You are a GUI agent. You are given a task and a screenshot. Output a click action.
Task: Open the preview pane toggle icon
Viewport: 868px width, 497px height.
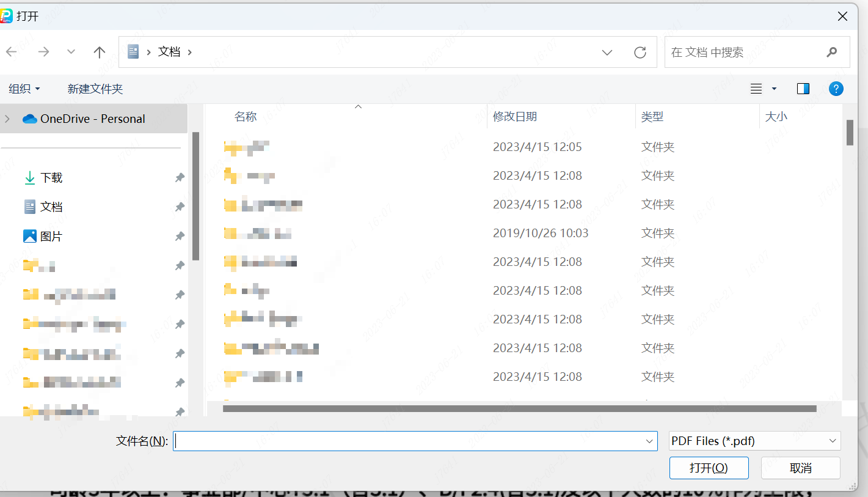point(803,89)
